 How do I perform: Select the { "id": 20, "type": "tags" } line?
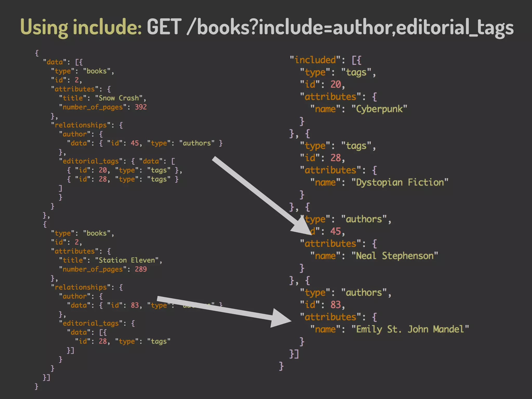[125, 170]
